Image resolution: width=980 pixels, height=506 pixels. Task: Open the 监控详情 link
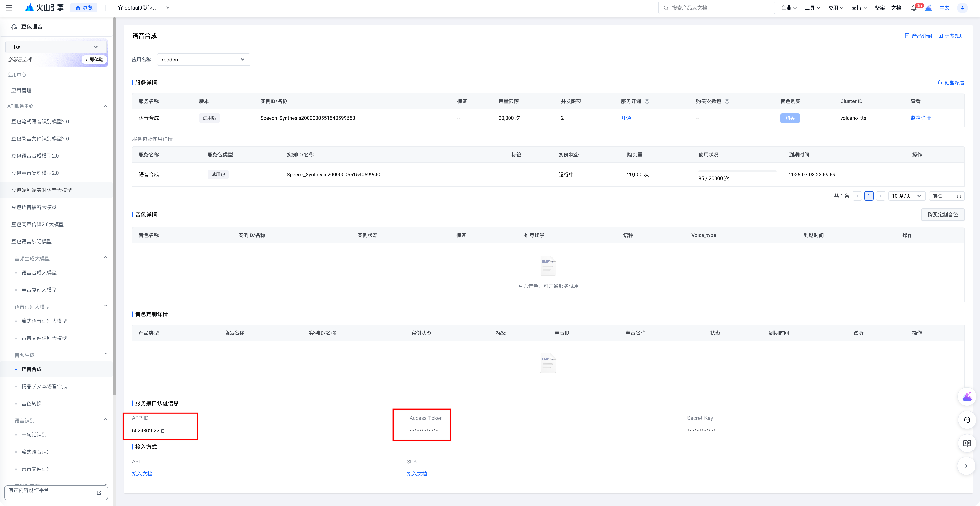tap(920, 118)
